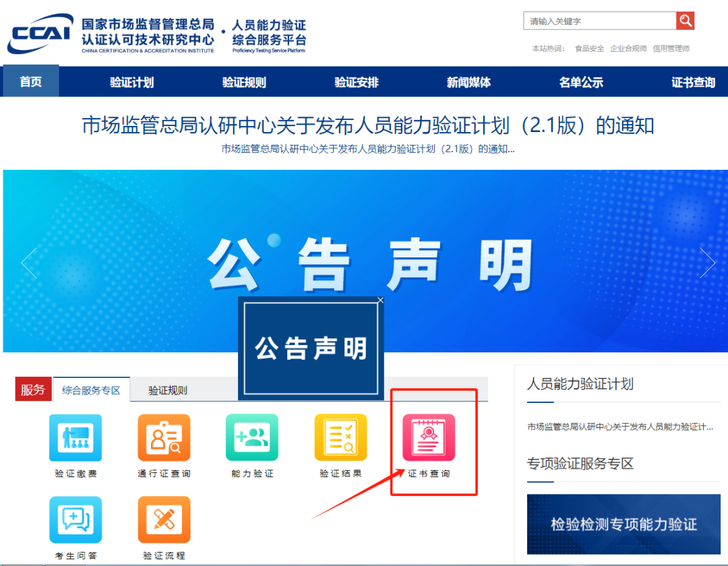Open 验证计划 in navigation bar

coord(132,82)
